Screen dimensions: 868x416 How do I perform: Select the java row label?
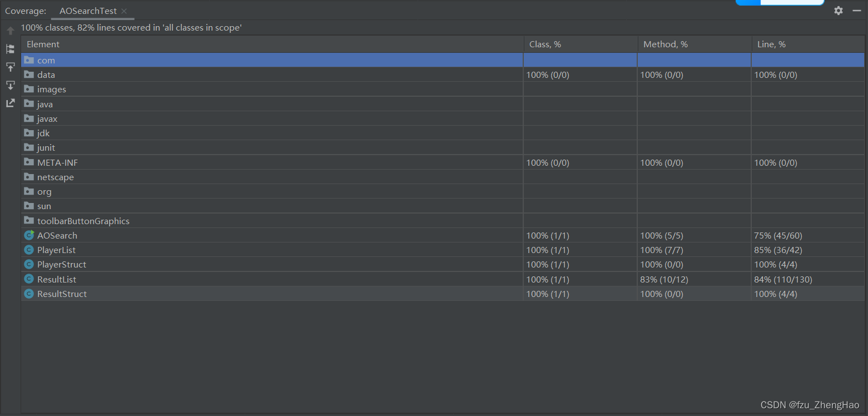(45, 104)
